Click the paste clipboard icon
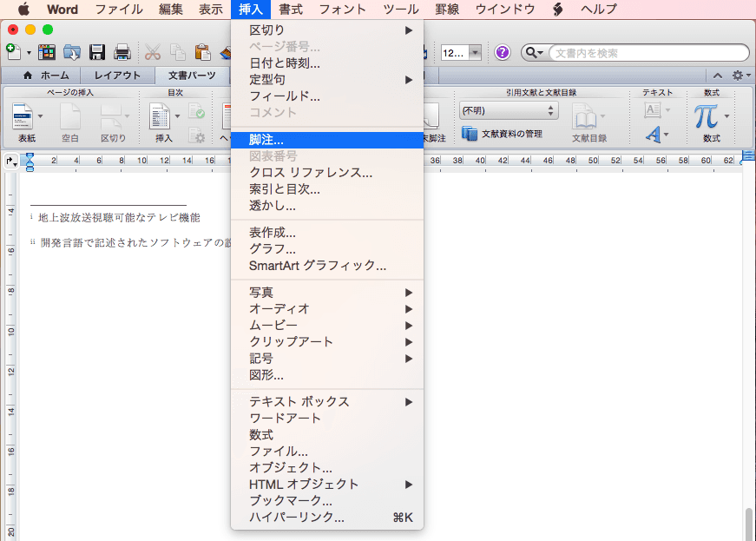Image resolution: width=756 pixels, height=541 pixels. click(x=202, y=52)
